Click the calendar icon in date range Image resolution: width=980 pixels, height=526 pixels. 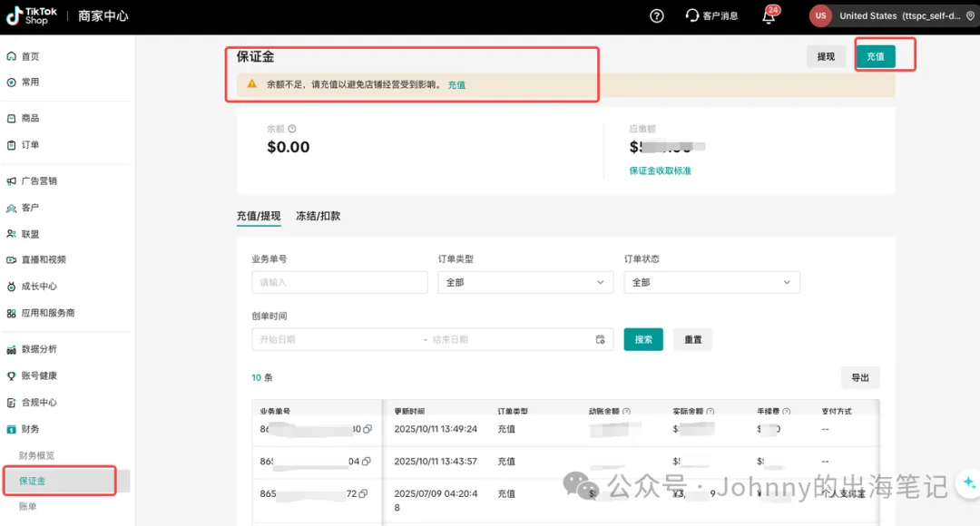(x=600, y=339)
